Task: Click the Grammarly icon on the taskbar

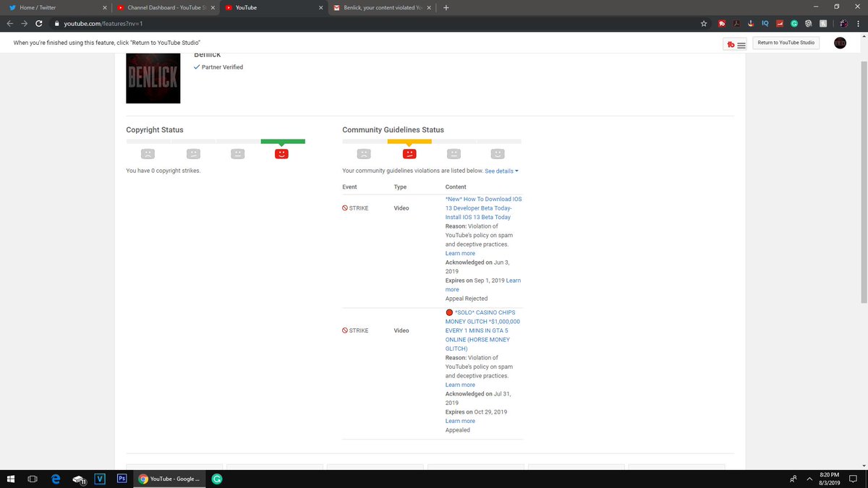Action: (217, 479)
